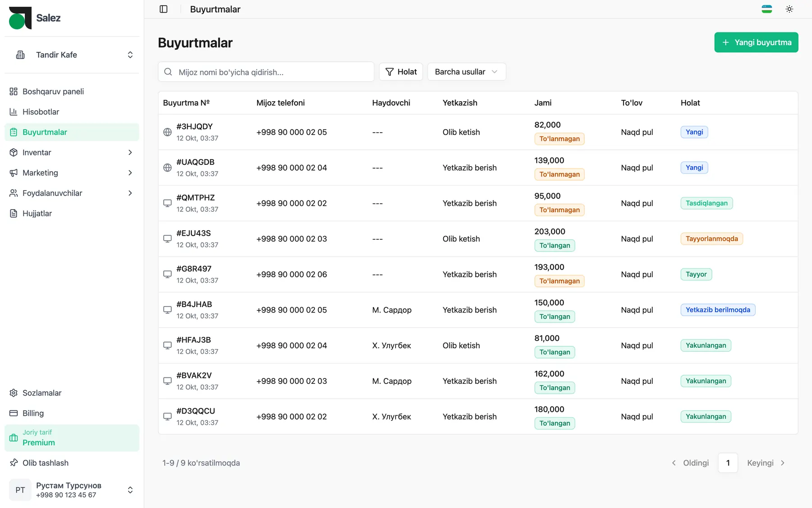Go to Oldingi page
Screen dimensions: 812x508
point(691,463)
